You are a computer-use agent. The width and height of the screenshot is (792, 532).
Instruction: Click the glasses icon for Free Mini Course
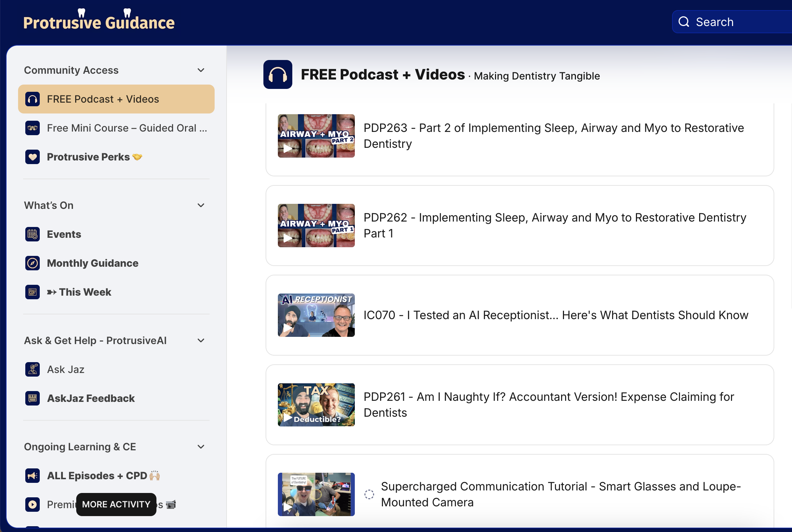click(33, 128)
